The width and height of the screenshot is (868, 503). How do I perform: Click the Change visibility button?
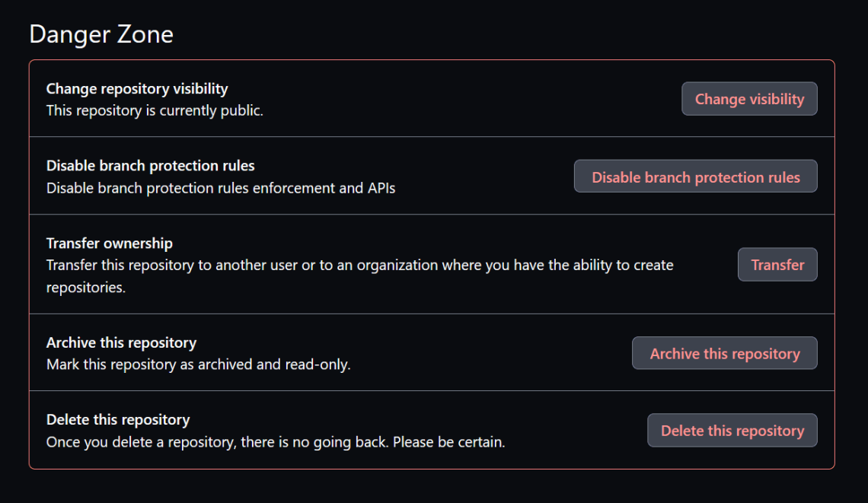[748, 98]
